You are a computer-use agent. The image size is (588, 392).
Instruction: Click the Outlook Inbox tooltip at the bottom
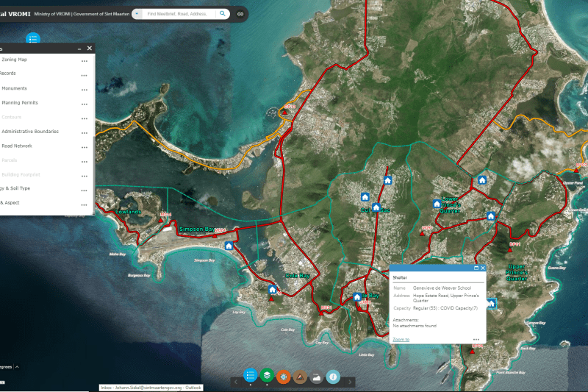point(151,388)
